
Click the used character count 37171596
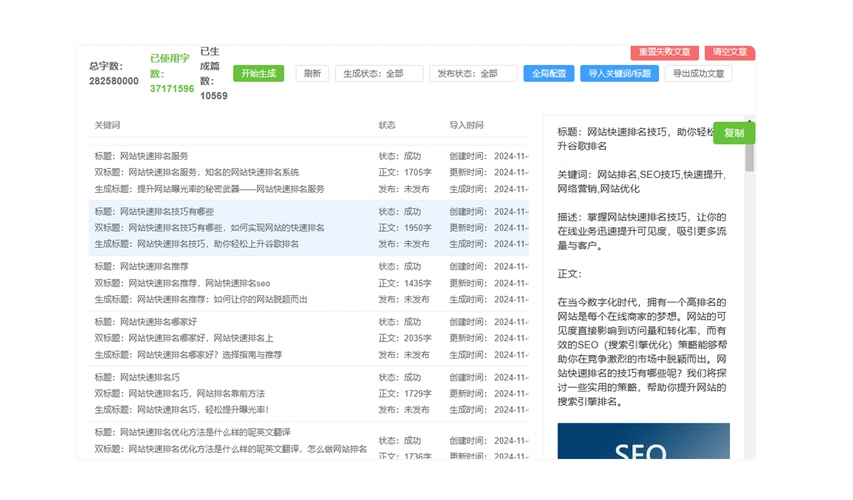click(172, 89)
